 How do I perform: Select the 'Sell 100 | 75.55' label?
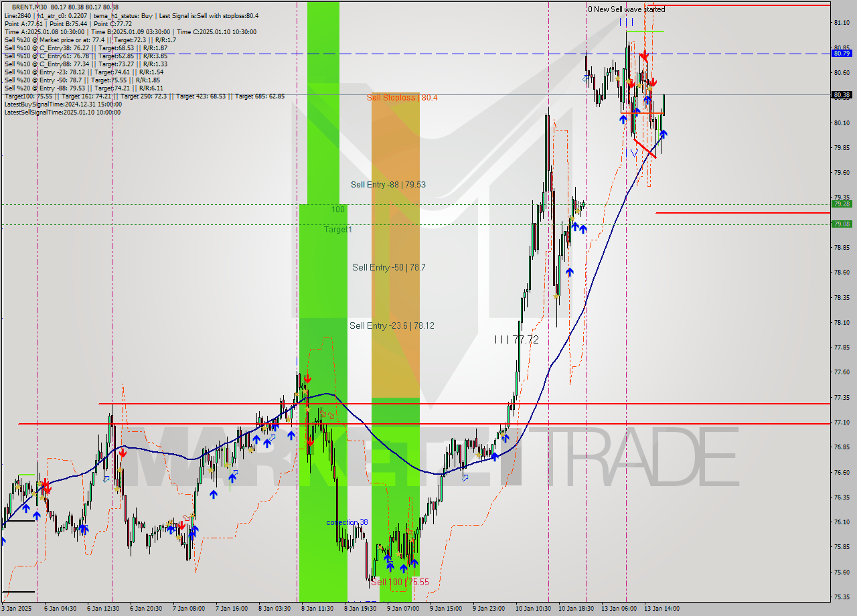(400, 582)
